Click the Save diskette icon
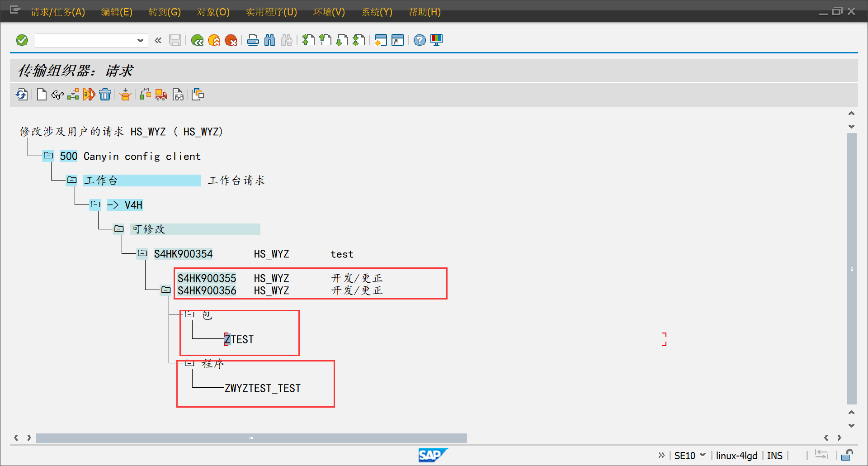The image size is (868, 466). [x=175, y=40]
